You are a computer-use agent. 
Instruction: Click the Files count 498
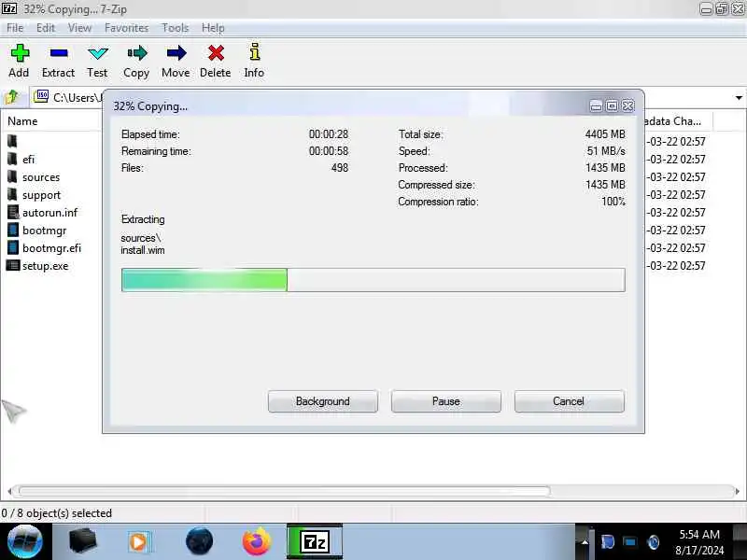(340, 168)
